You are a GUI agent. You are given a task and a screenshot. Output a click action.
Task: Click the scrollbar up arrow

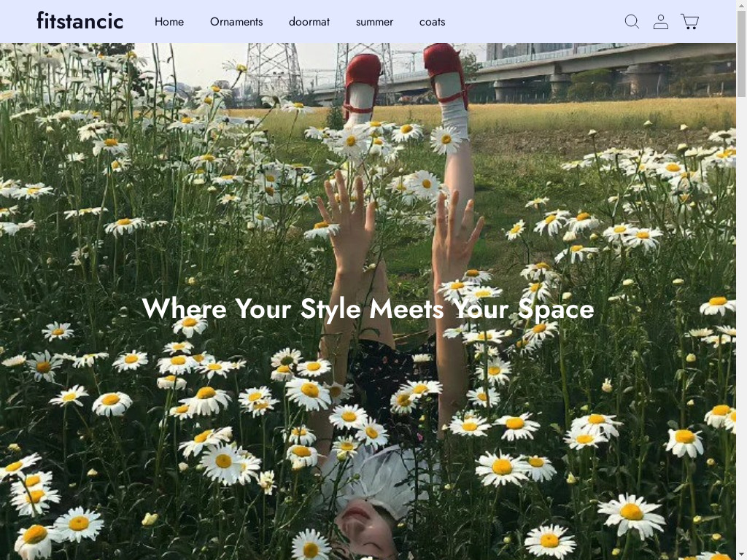741,5
